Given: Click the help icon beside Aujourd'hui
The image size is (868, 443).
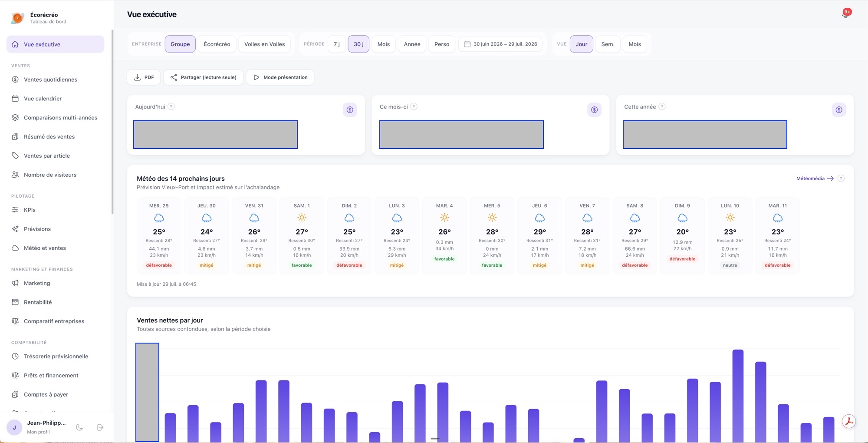Looking at the screenshot, I should click(x=171, y=106).
